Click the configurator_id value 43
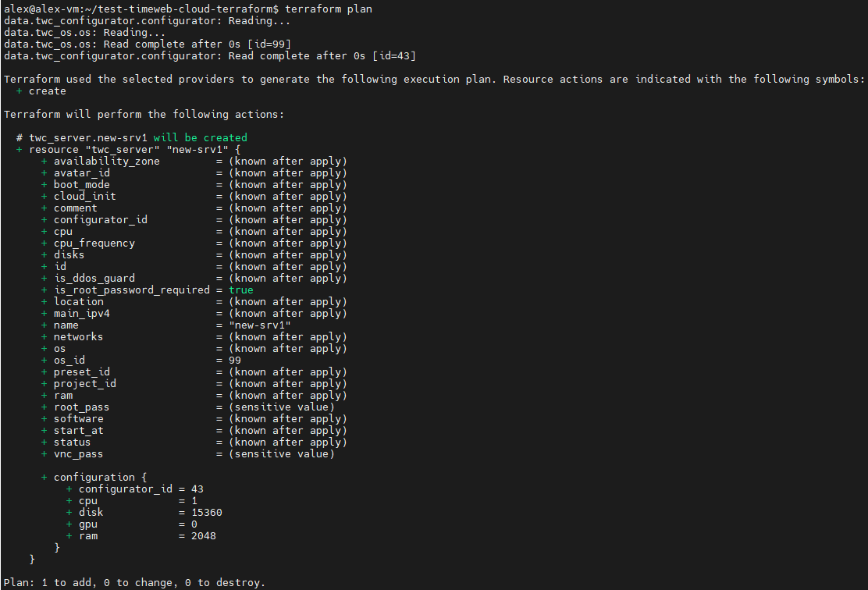Viewport: 868px width, 590px height. 197,489
